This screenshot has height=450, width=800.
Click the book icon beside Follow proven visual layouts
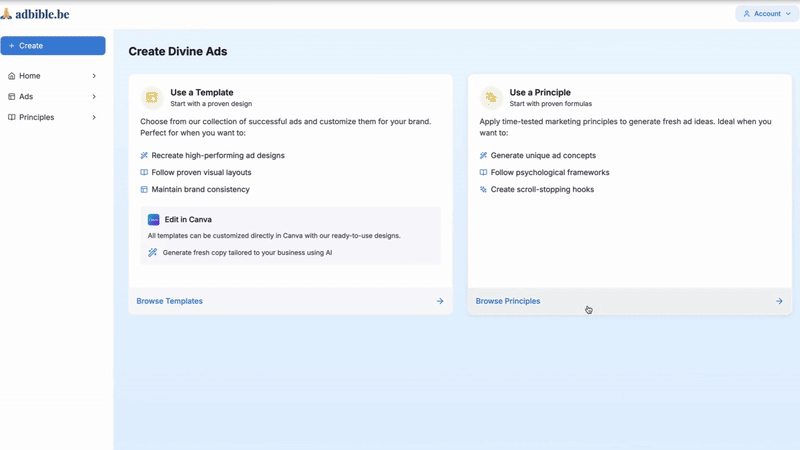point(144,172)
